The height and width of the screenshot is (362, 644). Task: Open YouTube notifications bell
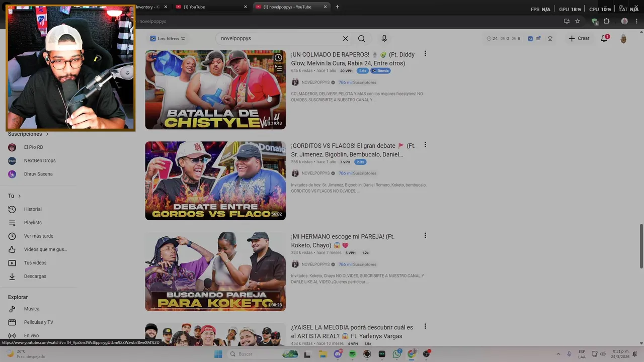[605, 38]
